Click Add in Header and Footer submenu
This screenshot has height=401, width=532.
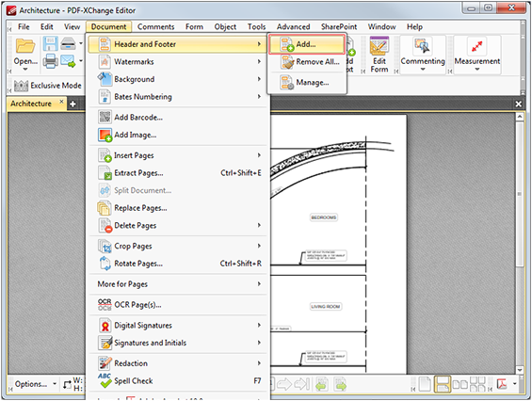[307, 44]
